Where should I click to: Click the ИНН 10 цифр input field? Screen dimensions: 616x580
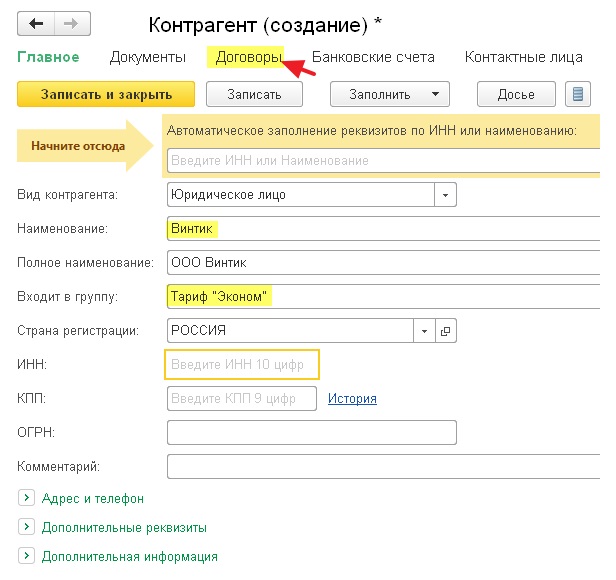pos(242,365)
